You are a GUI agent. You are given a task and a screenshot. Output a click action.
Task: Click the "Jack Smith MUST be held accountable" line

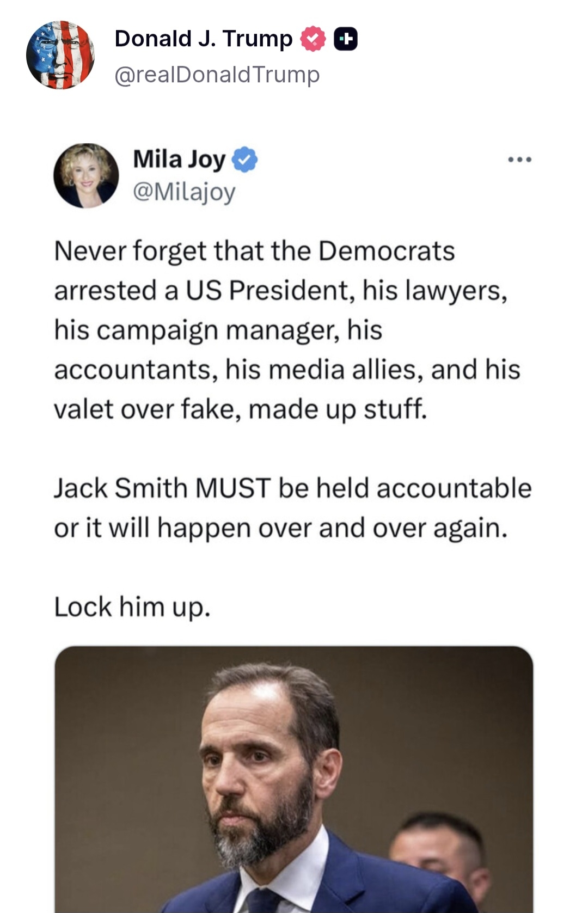292,488
